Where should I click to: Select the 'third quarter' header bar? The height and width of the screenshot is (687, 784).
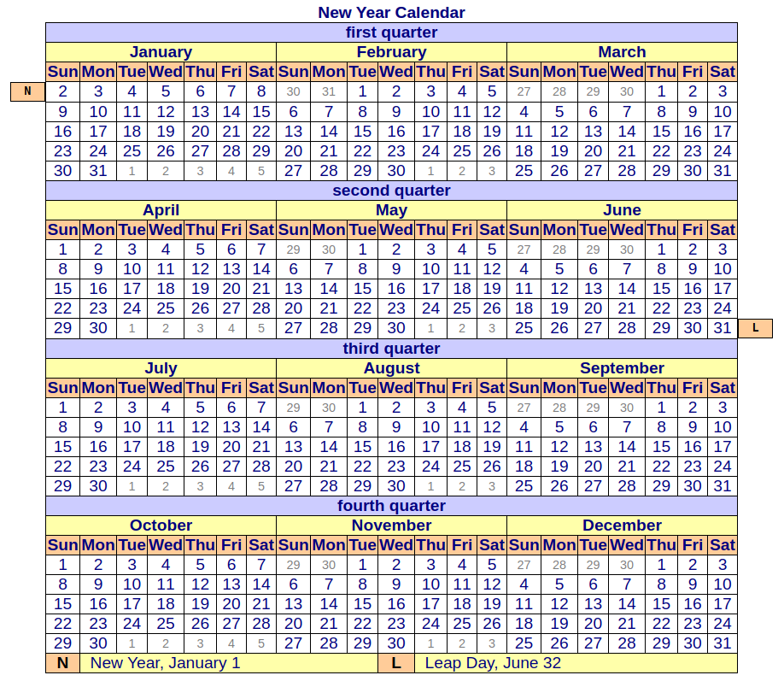click(x=391, y=349)
